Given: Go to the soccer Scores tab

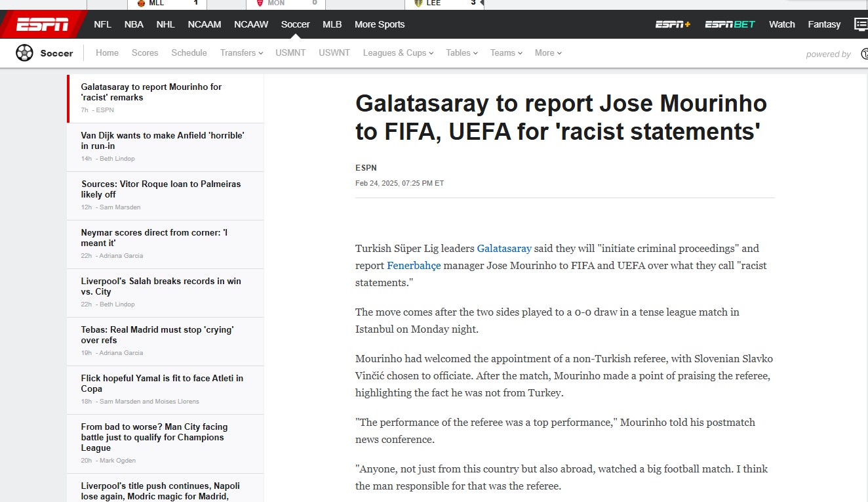Looking at the screenshot, I should click(145, 53).
